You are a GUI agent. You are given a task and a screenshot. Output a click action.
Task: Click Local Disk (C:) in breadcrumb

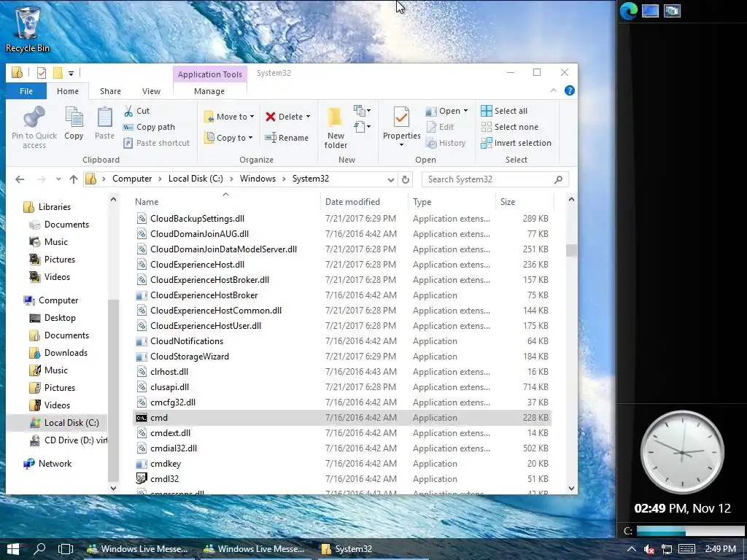pos(196,179)
